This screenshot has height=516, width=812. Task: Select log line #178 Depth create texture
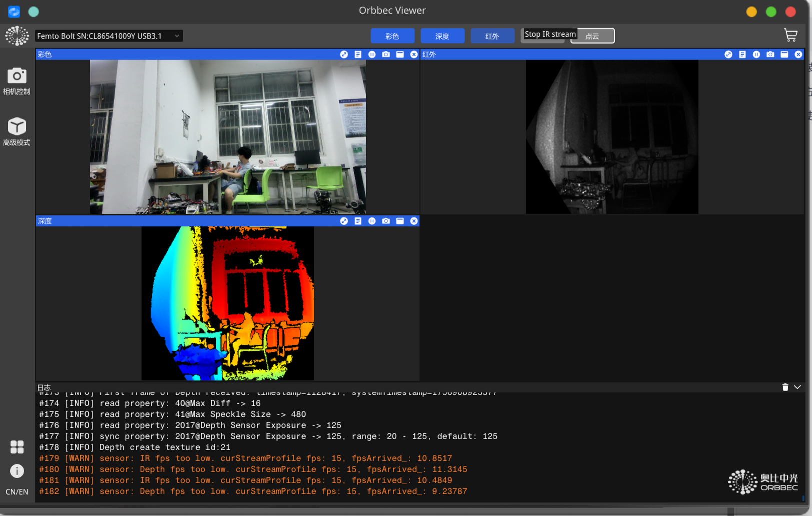[x=135, y=447]
